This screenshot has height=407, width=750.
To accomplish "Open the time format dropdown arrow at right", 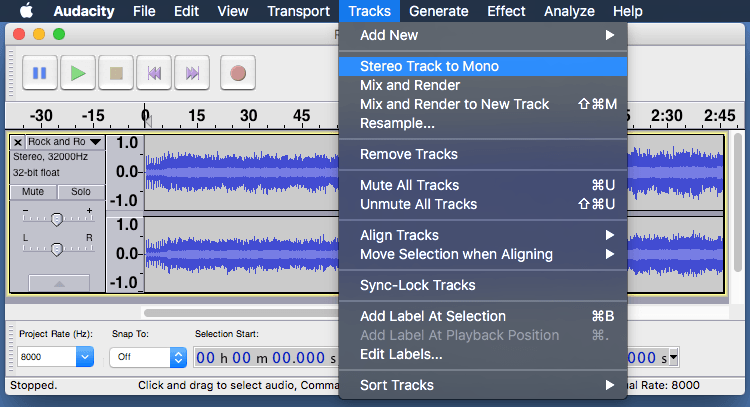I will tap(673, 357).
